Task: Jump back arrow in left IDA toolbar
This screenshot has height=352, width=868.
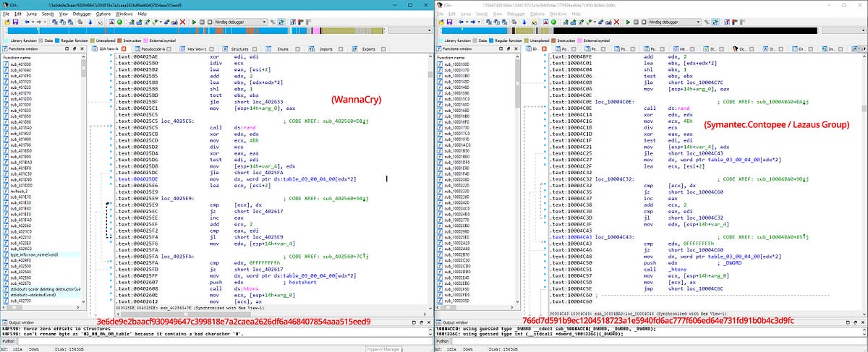Action: point(27,22)
